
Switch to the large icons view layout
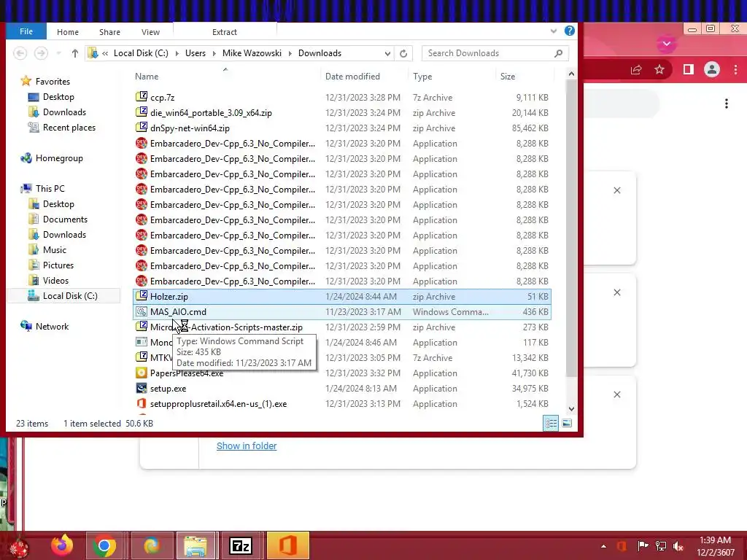click(x=566, y=423)
